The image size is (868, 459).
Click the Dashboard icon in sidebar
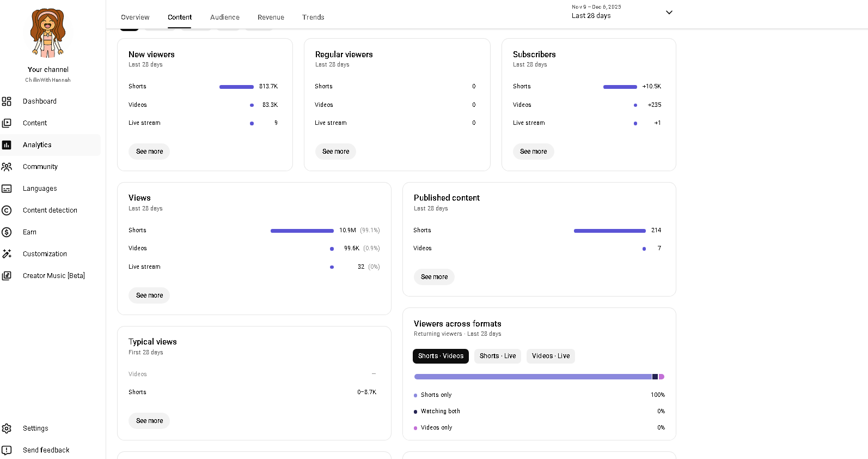point(7,101)
